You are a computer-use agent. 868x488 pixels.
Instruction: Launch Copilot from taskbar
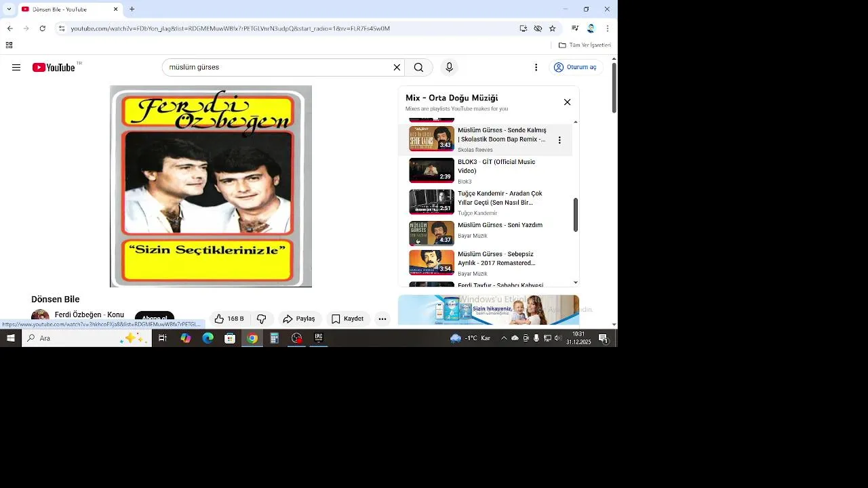[x=185, y=338]
